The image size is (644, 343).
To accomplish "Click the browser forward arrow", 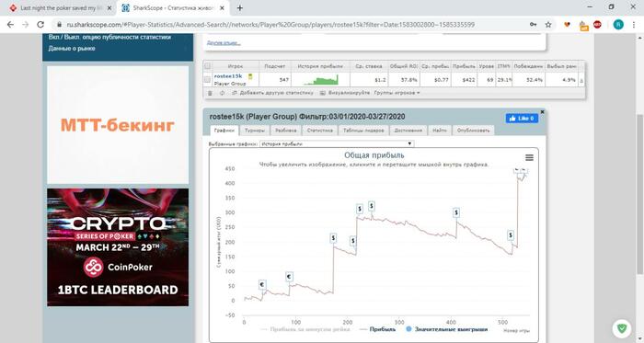I will point(26,25).
